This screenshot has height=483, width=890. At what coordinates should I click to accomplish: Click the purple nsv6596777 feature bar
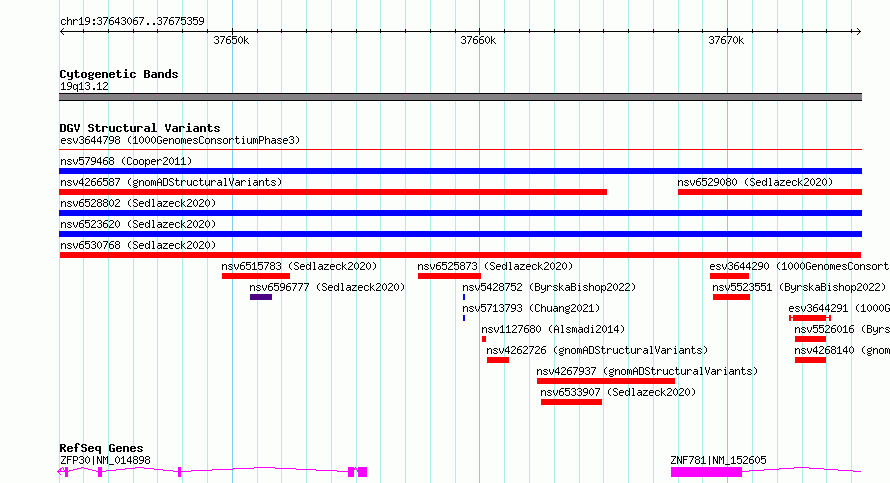(261, 297)
